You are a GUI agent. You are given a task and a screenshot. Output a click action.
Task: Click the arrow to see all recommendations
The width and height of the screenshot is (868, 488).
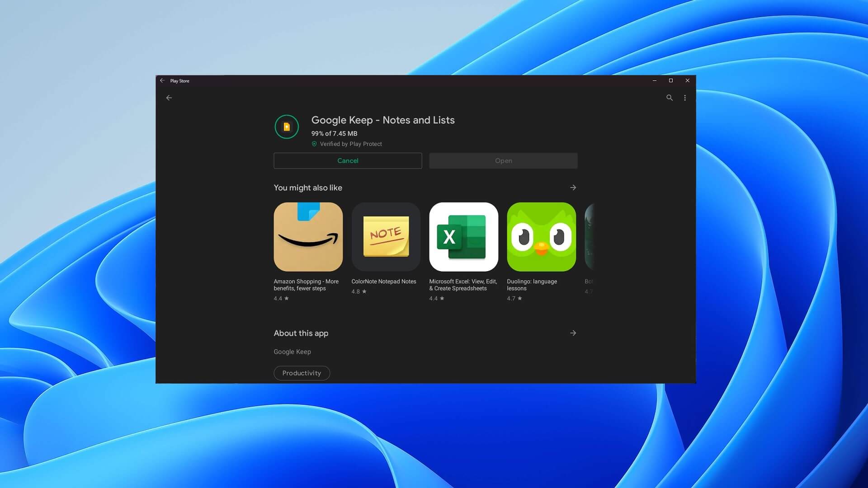point(573,188)
